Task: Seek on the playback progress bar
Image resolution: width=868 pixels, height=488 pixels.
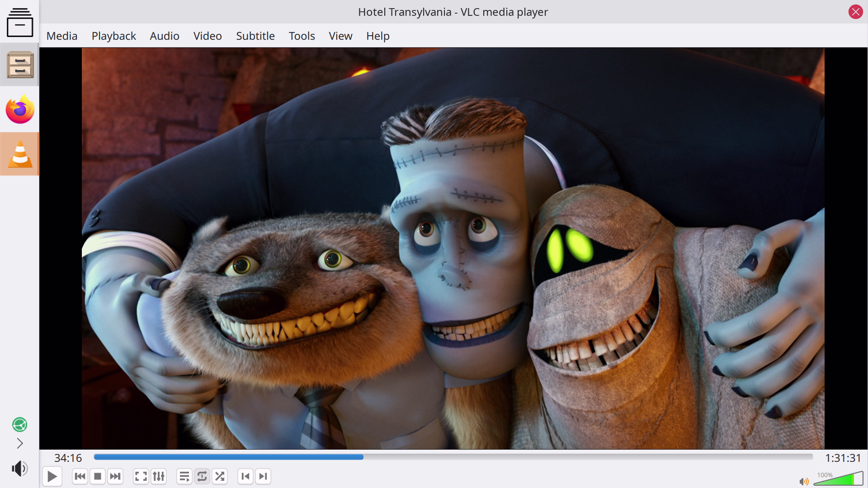Action: [x=453, y=457]
